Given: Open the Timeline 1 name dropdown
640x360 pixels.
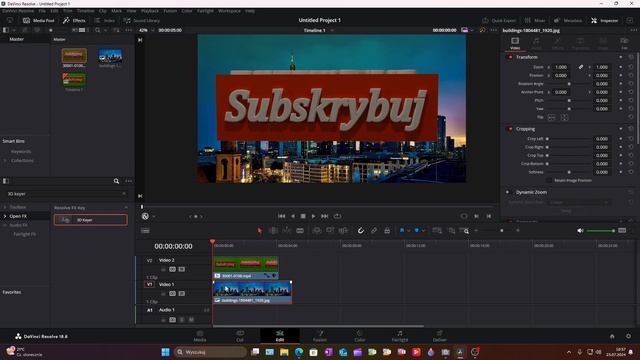Looking at the screenshot, I should coord(332,30).
